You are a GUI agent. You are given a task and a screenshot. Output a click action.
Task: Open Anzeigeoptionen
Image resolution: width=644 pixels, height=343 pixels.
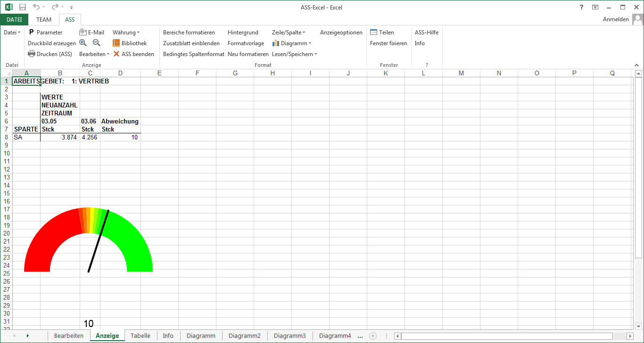(341, 33)
